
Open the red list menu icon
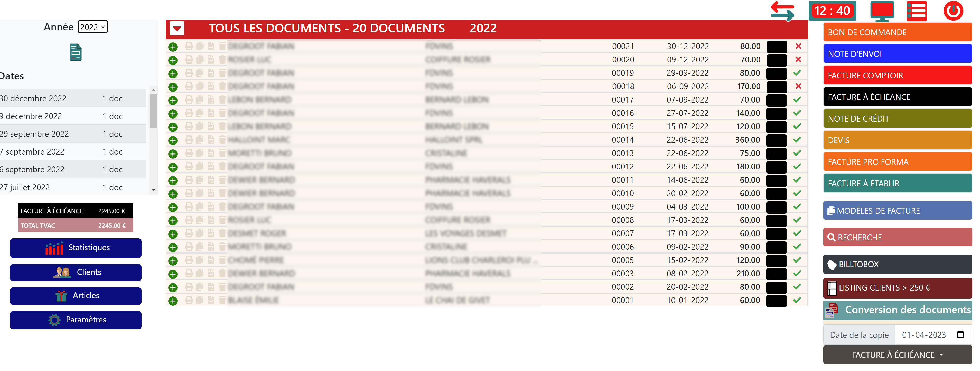pos(917,11)
